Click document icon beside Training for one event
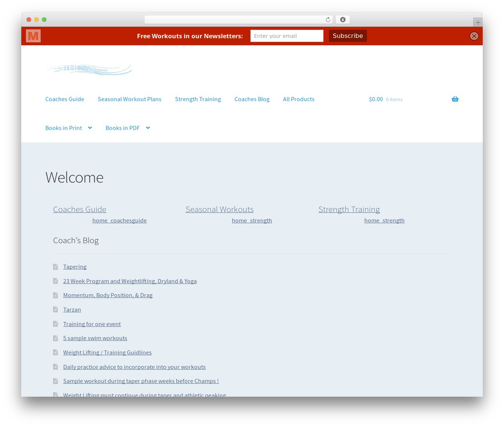 point(56,324)
